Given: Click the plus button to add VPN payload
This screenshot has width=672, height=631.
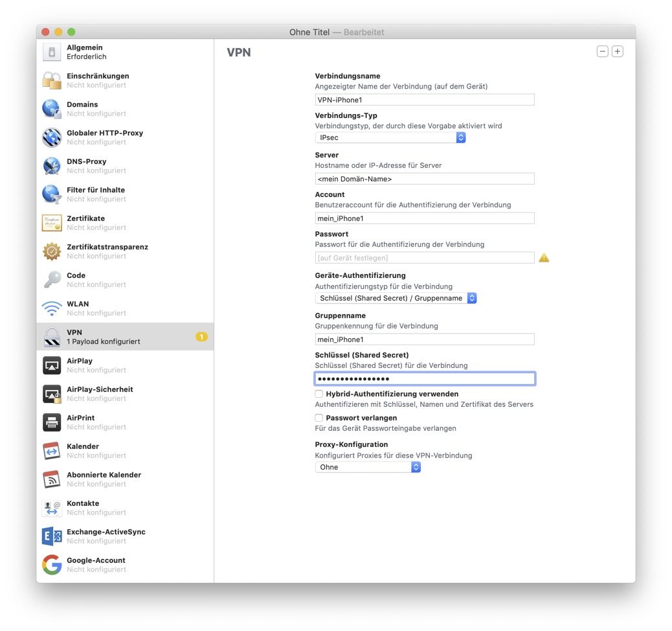Looking at the screenshot, I should 616,51.
